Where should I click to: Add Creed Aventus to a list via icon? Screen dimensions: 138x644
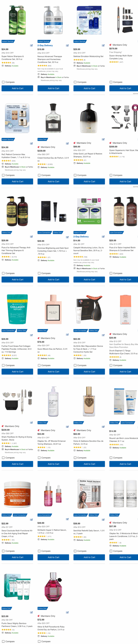67,144
